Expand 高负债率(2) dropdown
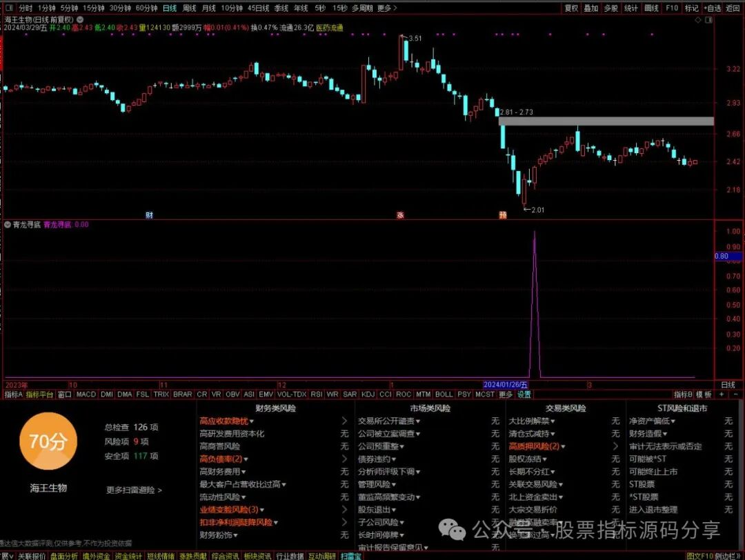The image size is (745, 560). pos(246,459)
